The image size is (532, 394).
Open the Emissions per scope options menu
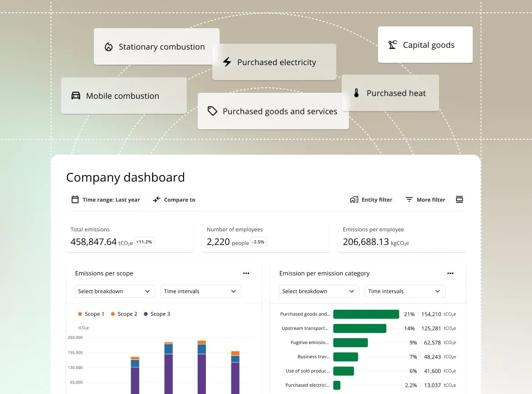coord(246,273)
